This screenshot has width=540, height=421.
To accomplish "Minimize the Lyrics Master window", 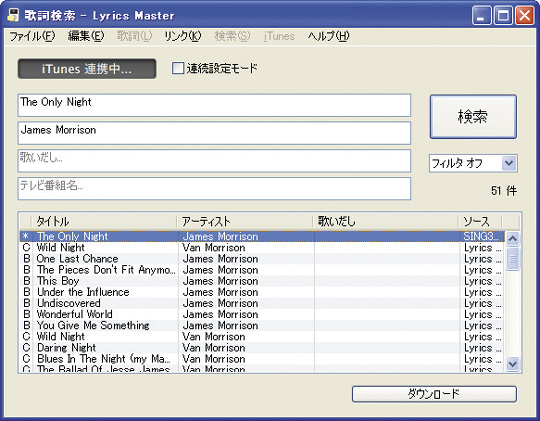I will click(x=482, y=16).
